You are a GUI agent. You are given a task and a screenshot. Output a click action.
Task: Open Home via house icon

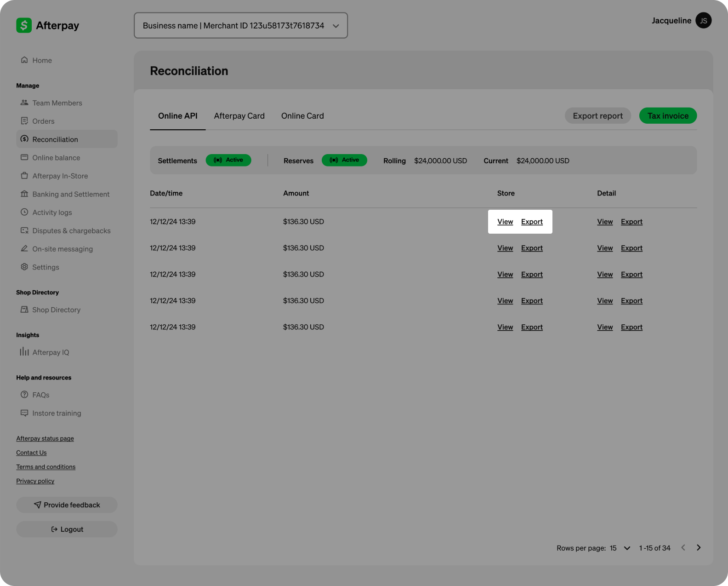[x=24, y=60]
